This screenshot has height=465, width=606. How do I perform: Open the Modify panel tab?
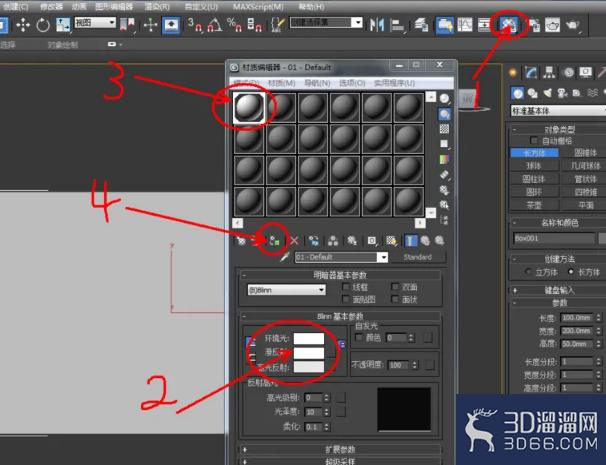click(531, 72)
